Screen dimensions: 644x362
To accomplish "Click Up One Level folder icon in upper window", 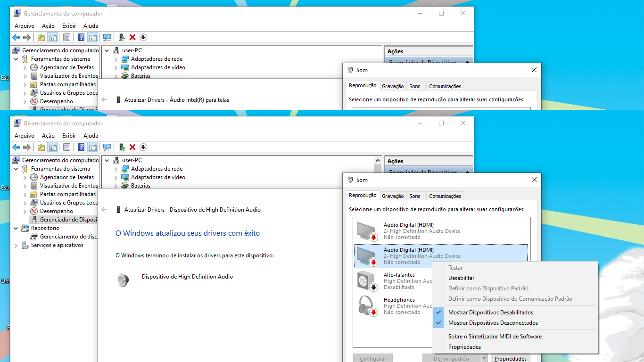I will point(41,37).
